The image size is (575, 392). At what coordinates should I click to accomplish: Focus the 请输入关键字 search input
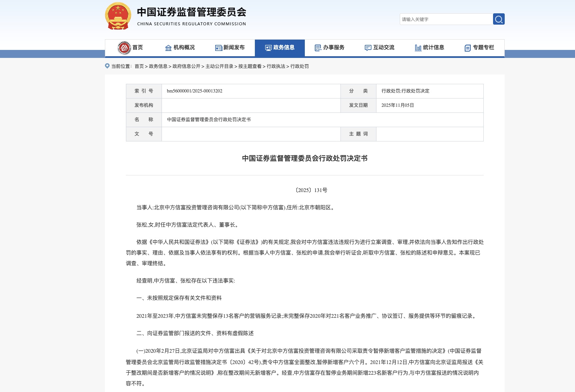pyautogui.click(x=446, y=19)
